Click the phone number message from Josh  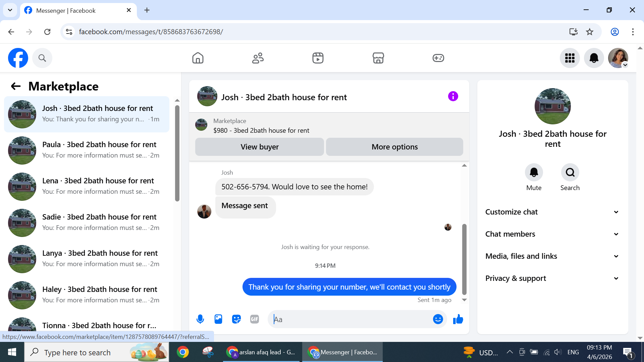(294, 187)
